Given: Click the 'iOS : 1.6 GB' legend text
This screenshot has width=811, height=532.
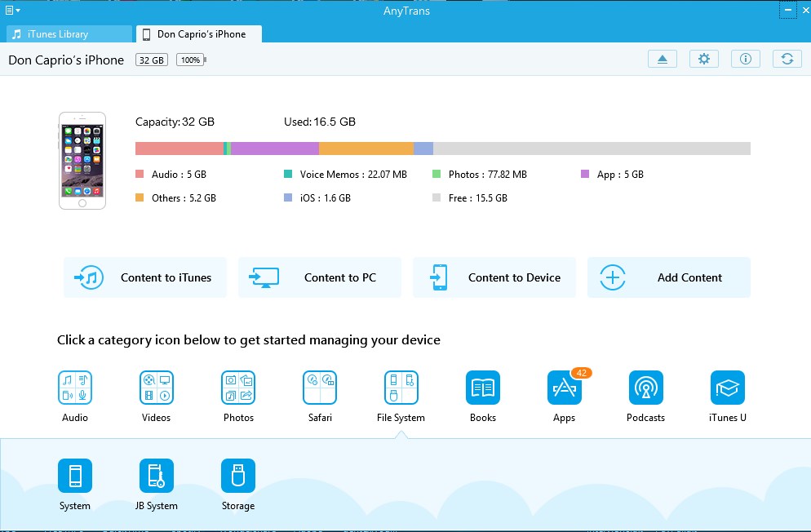Looking at the screenshot, I should pos(326,198).
